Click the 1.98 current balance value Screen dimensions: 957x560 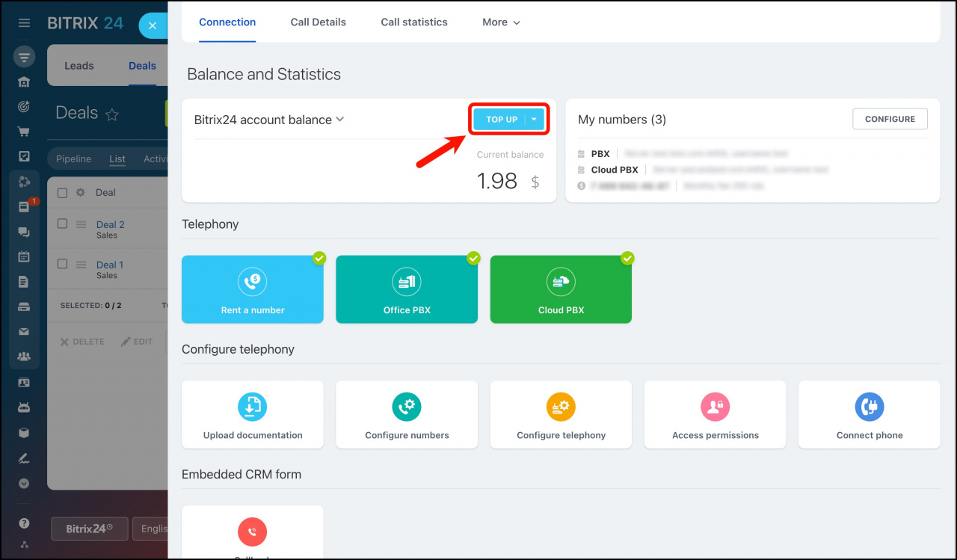[497, 180]
